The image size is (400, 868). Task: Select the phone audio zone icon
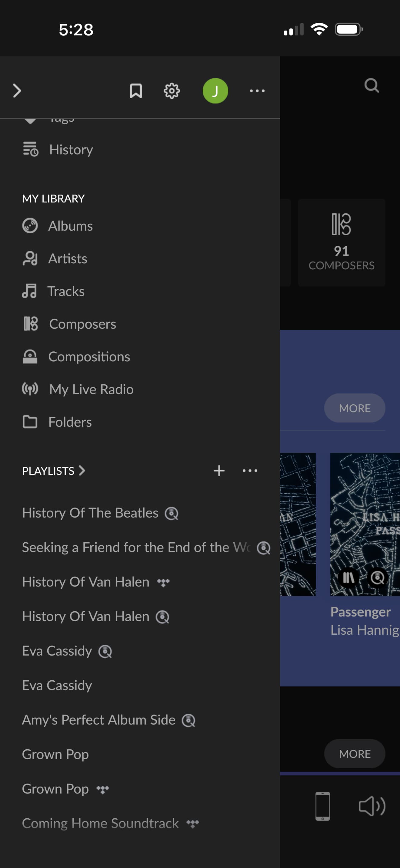[x=322, y=806]
